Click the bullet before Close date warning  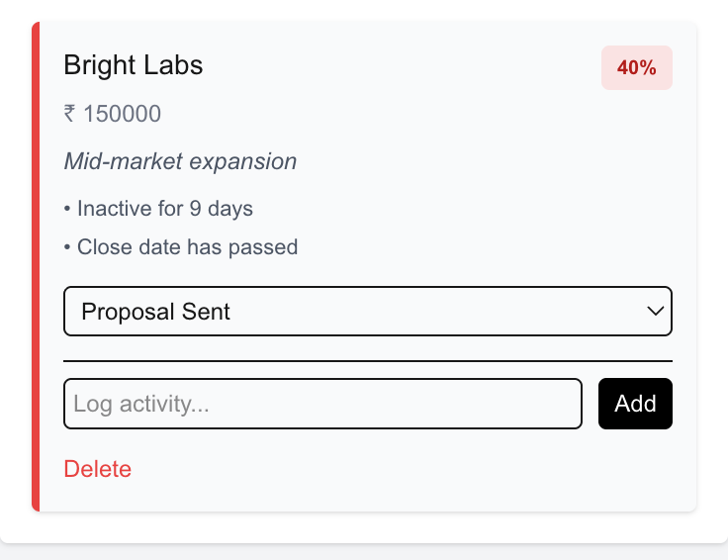[67, 247]
